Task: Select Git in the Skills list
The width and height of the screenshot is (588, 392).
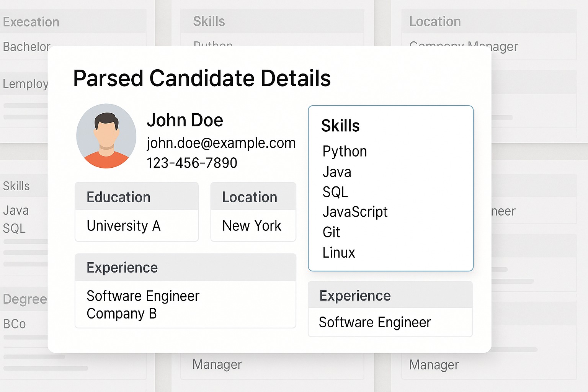Action: tap(331, 232)
